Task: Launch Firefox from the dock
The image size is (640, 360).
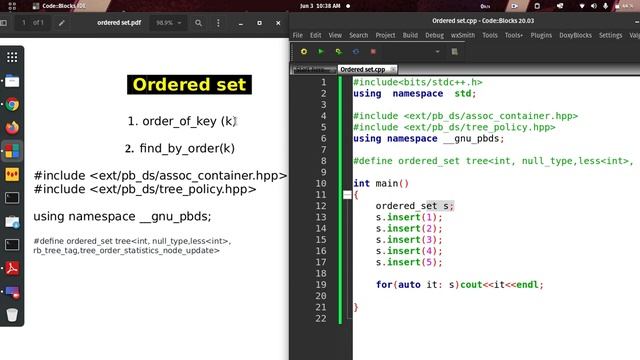Action: (x=12, y=128)
